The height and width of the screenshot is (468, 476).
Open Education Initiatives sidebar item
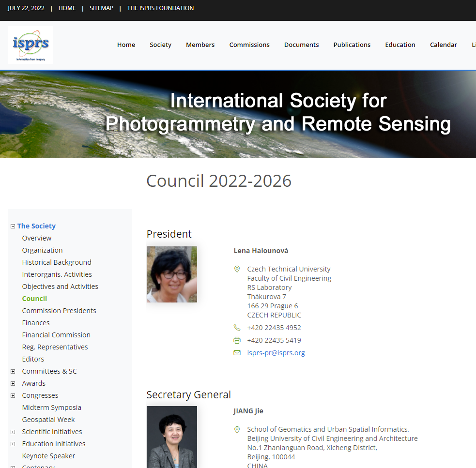click(x=54, y=444)
